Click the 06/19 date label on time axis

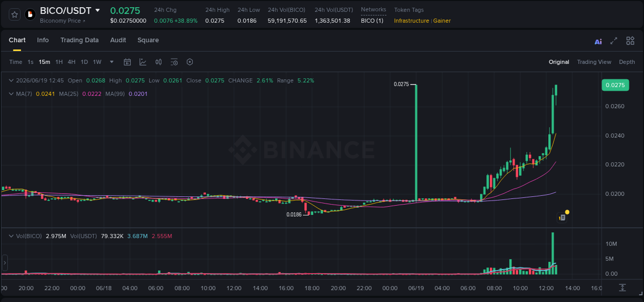pos(416,288)
